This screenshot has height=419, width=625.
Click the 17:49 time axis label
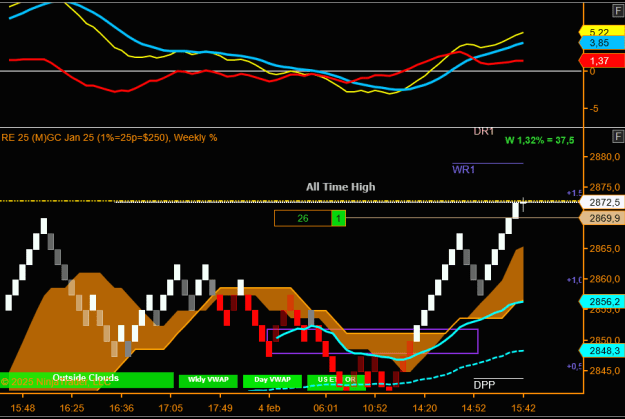click(x=220, y=408)
